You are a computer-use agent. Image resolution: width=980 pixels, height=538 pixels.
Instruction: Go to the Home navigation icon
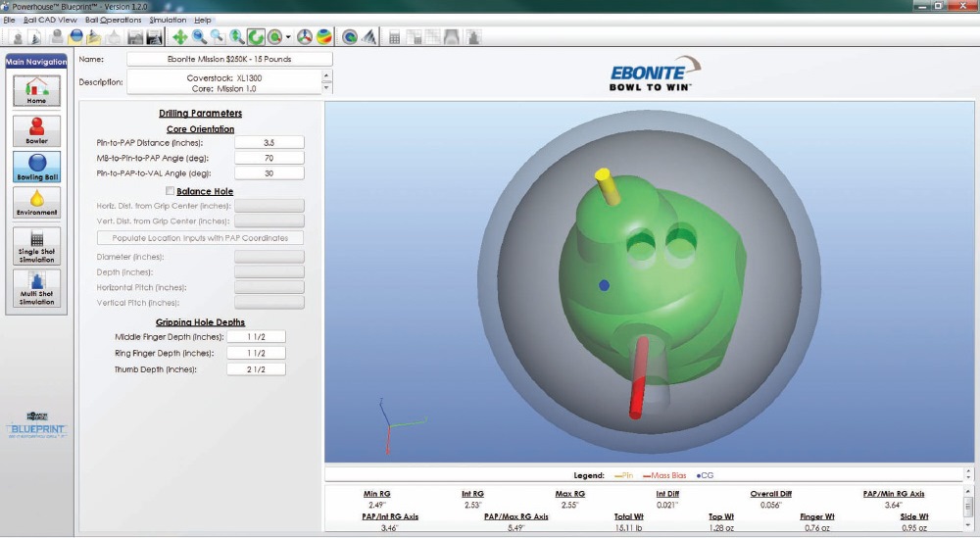[36, 90]
